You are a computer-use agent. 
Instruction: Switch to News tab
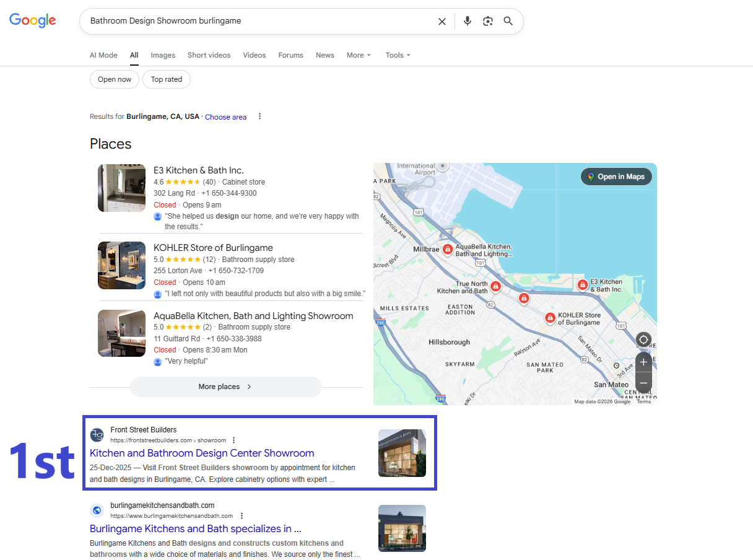tap(325, 55)
